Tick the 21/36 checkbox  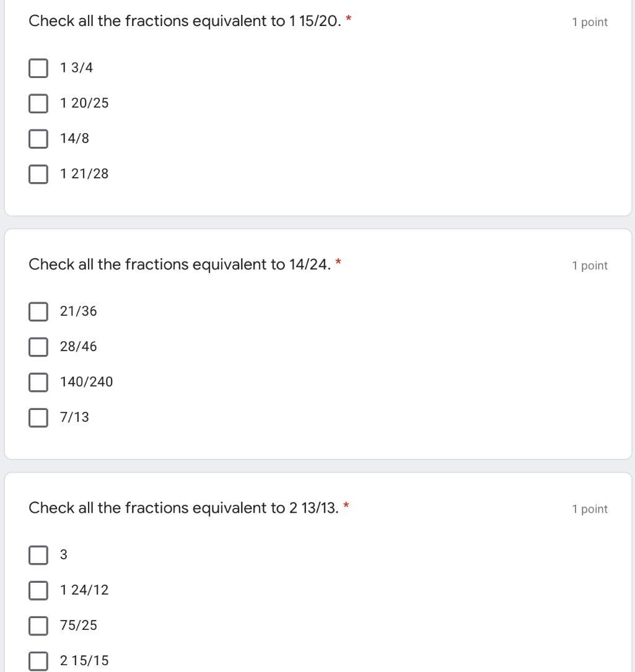(38, 312)
